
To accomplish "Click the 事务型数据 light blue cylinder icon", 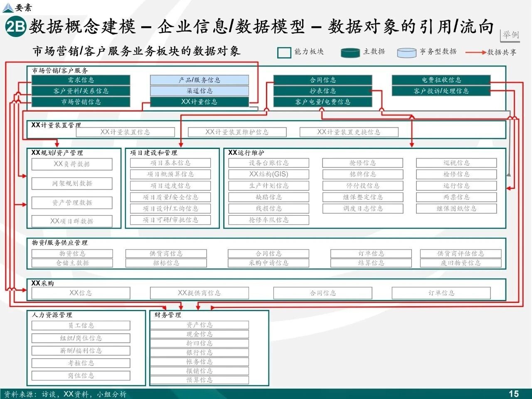I will pos(406,52).
